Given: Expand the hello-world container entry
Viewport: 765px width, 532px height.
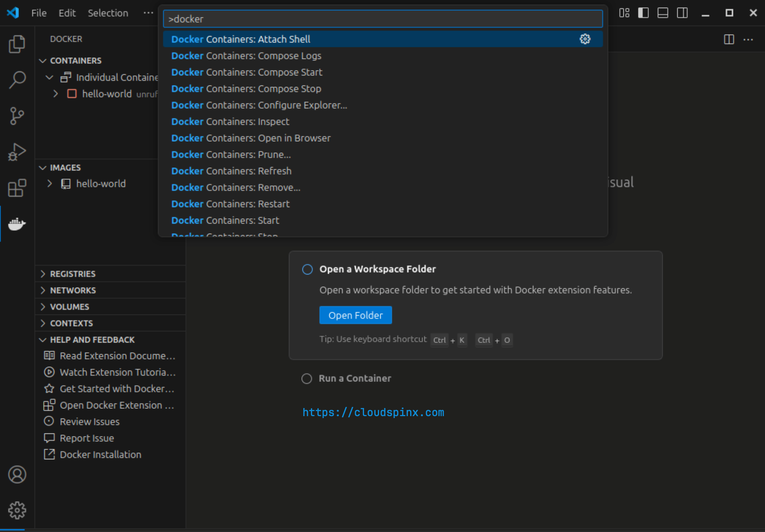Looking at the screenshot, I should click(55, 94).
